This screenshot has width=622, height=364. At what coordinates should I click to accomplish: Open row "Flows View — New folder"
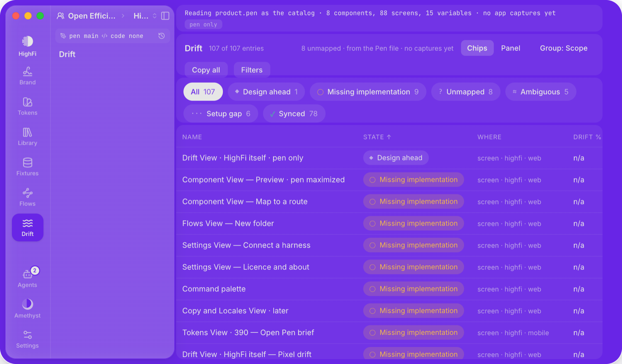[389, 223]
